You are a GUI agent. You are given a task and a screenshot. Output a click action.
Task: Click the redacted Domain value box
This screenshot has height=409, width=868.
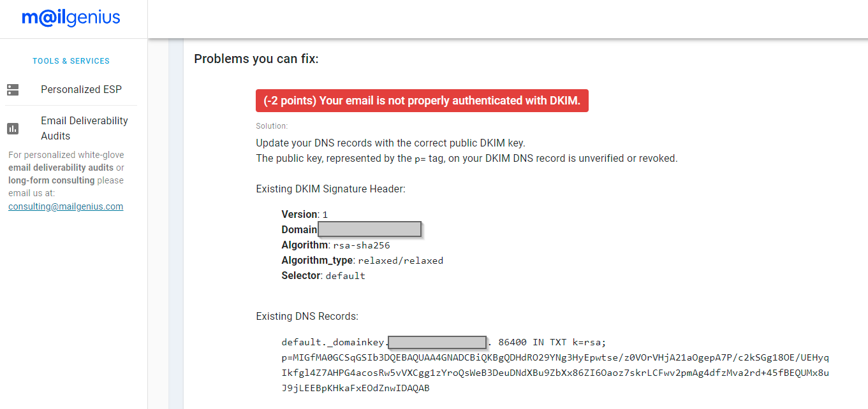coord(369,229)
